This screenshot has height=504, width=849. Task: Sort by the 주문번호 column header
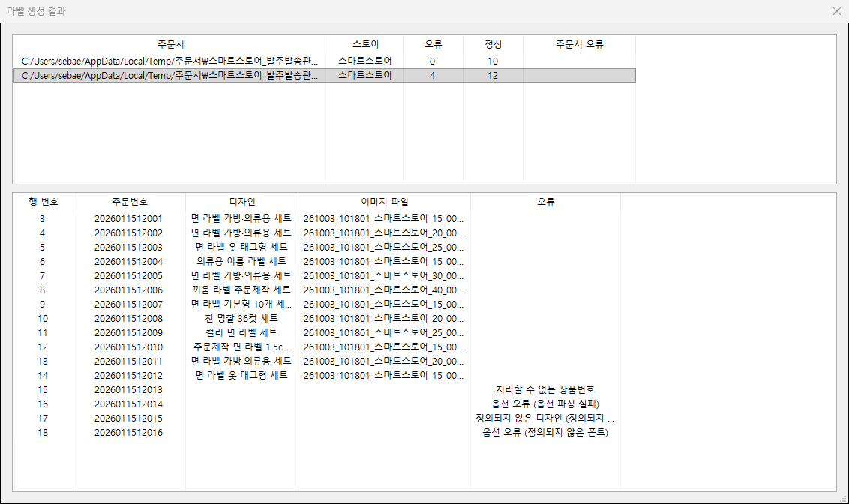[130, 202]
